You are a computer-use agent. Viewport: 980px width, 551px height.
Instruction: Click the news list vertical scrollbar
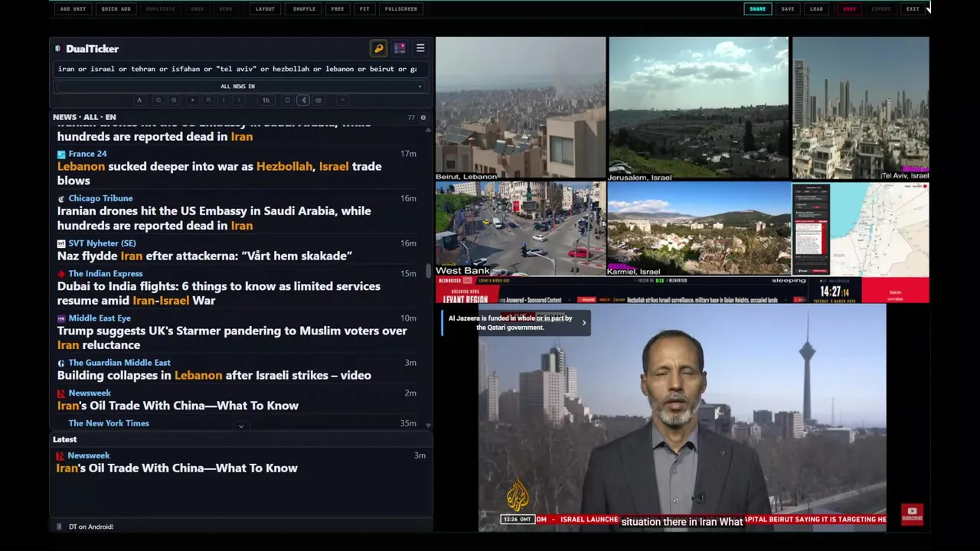pos(428,272)
